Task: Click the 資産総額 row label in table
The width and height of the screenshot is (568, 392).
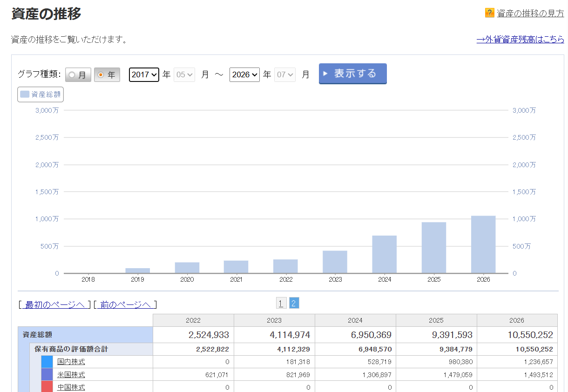Action: click(x=38, y=335)
